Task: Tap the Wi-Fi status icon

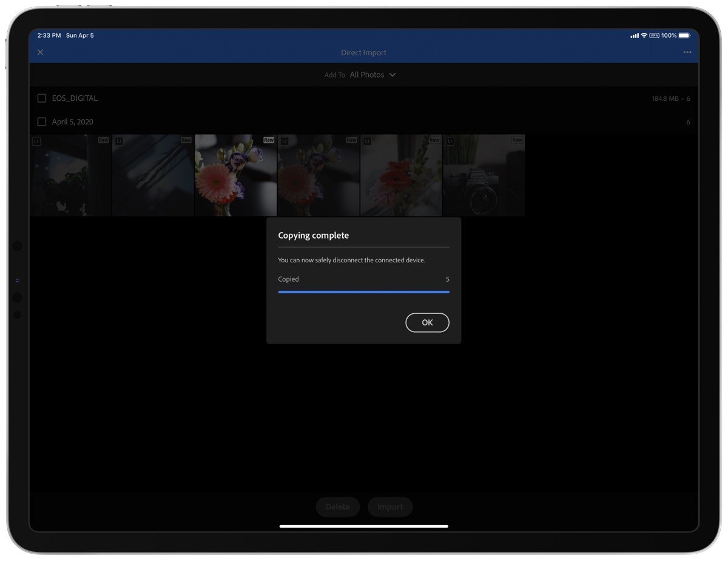Action: click(644, 36)
